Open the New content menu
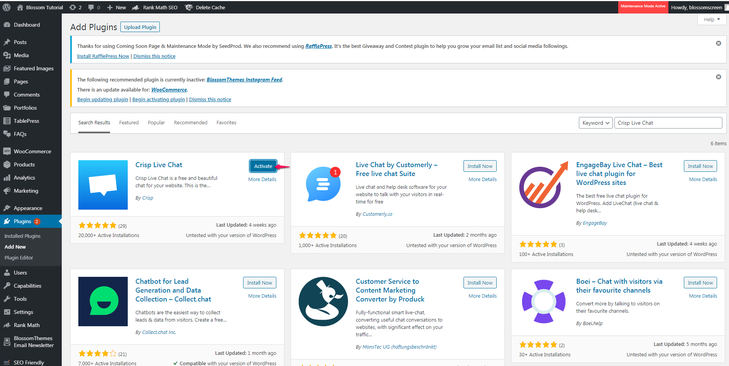 (x=116, y=7)
